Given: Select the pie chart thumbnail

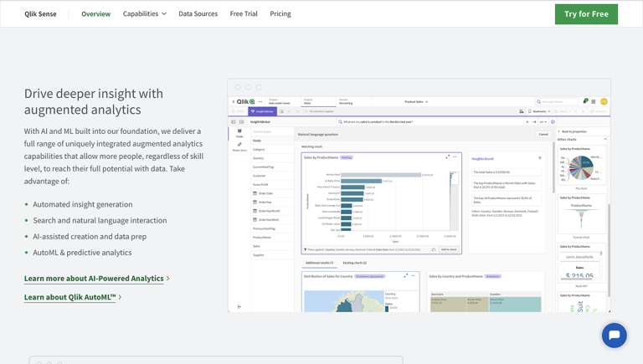Looking at the screenshot, I should (x=580, y=168).
